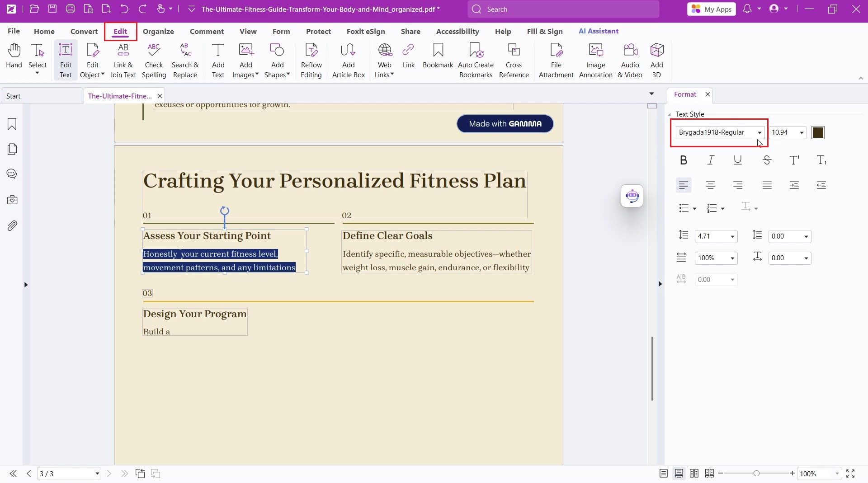Open the Brygada1918-Regular font dropdown
Screen dimensions: 868x483
coord(760,133)
